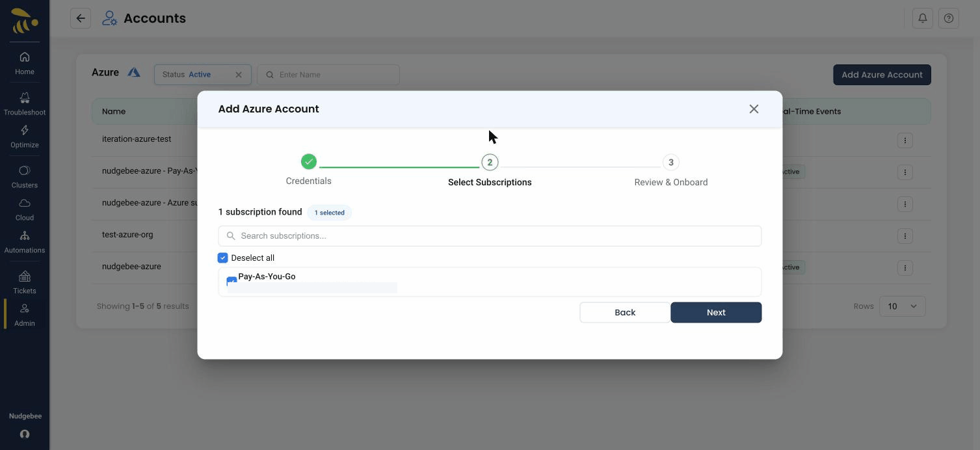
Task: Open Admin in the sidebar
Action: coord(25,315)
